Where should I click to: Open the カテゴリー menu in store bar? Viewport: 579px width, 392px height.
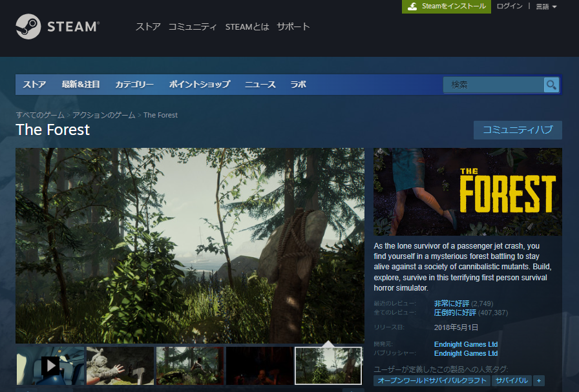pos(134,85)
